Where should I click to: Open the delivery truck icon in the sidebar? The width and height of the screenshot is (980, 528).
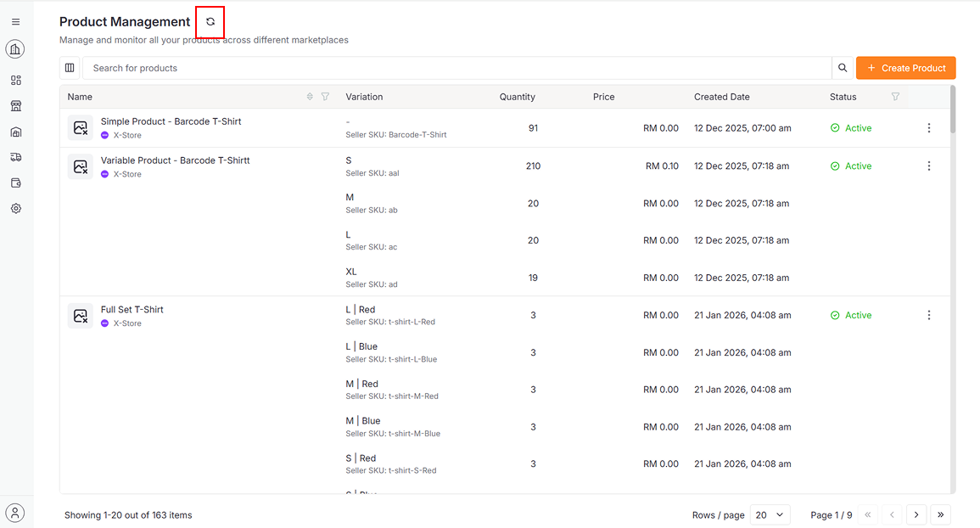pos(15,157)
